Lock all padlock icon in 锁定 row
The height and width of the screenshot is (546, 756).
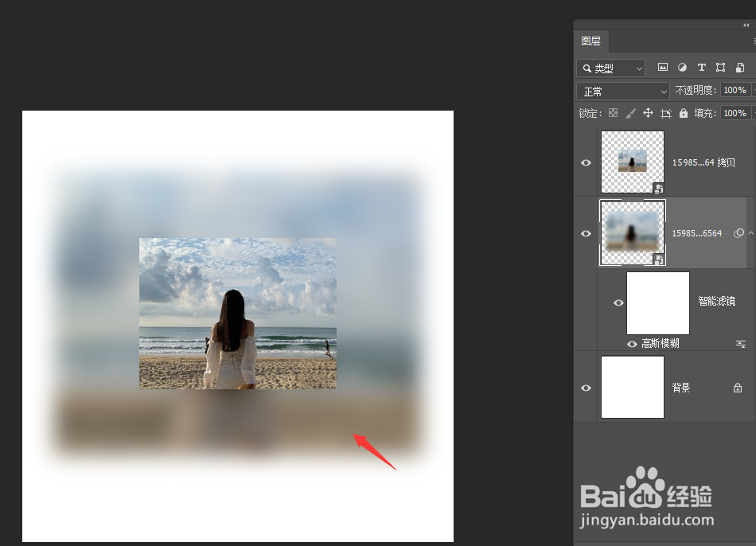(684, 113)
